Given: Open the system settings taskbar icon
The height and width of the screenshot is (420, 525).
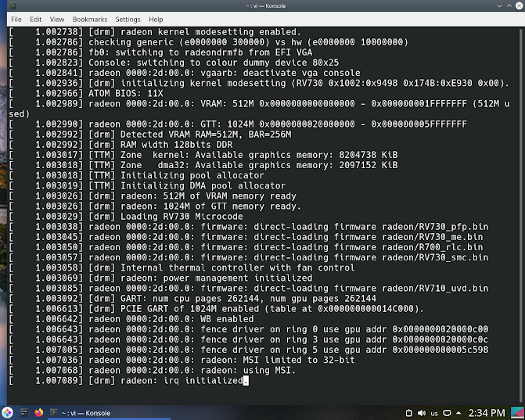Looking at the screenshot, I should tap(24, 413).
